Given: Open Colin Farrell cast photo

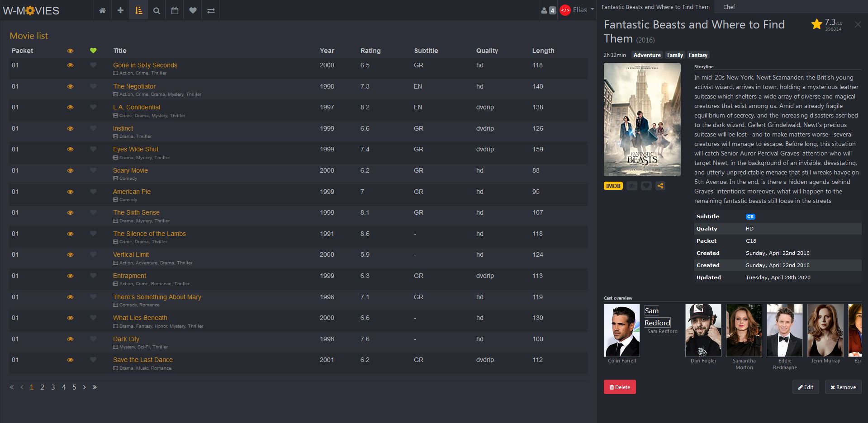Looking at the screenshot, I should point(622,330).
